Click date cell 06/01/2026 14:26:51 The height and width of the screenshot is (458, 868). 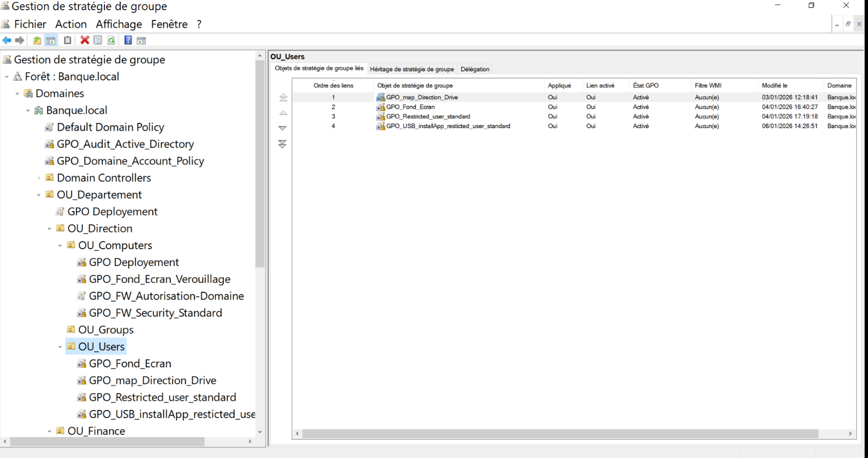tap(790, 126)
